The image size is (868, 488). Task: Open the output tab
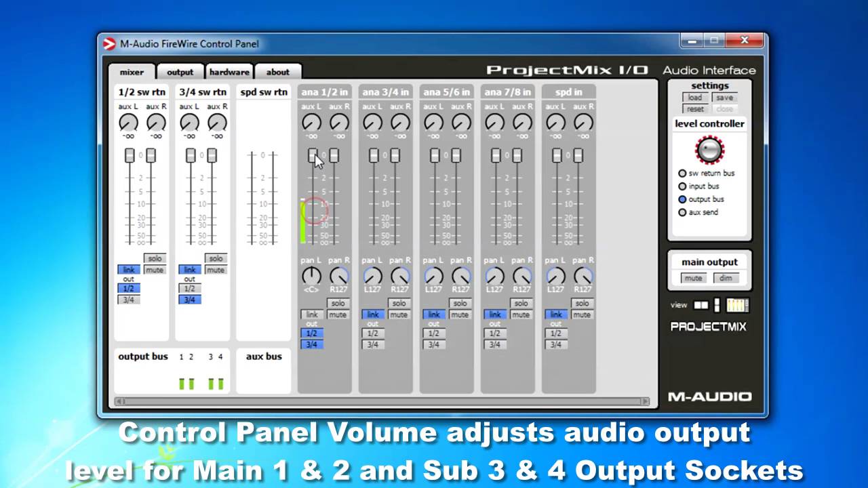(180, 72)
